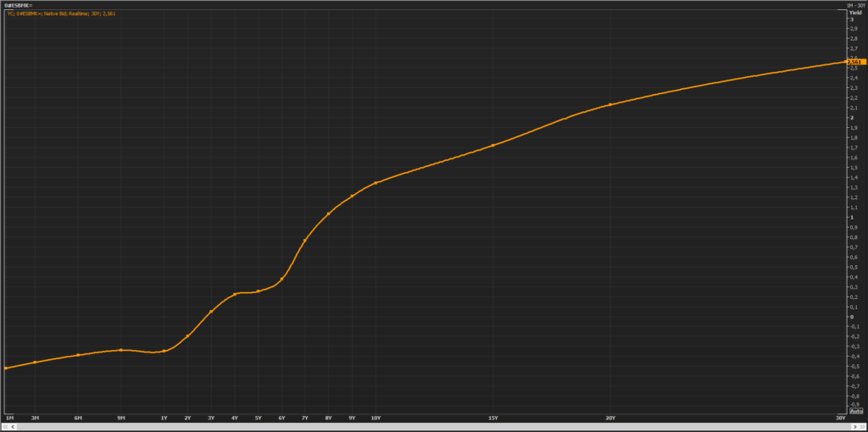Click the 9Y x-axis label
The image size is (868, 432).
[x=352, y=418]
